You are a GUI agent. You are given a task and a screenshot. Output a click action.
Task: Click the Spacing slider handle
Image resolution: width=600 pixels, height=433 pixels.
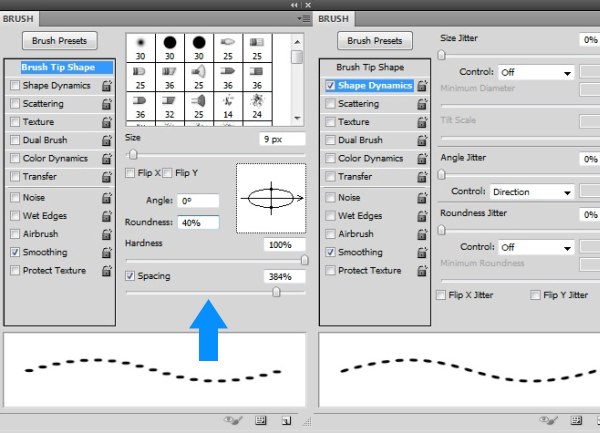point(276,292)
